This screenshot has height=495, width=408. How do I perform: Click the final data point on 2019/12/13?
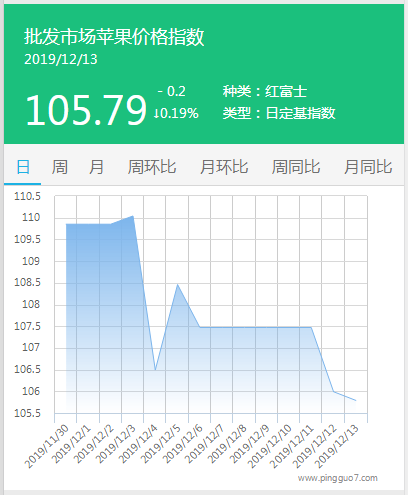[x=356, y=400]
